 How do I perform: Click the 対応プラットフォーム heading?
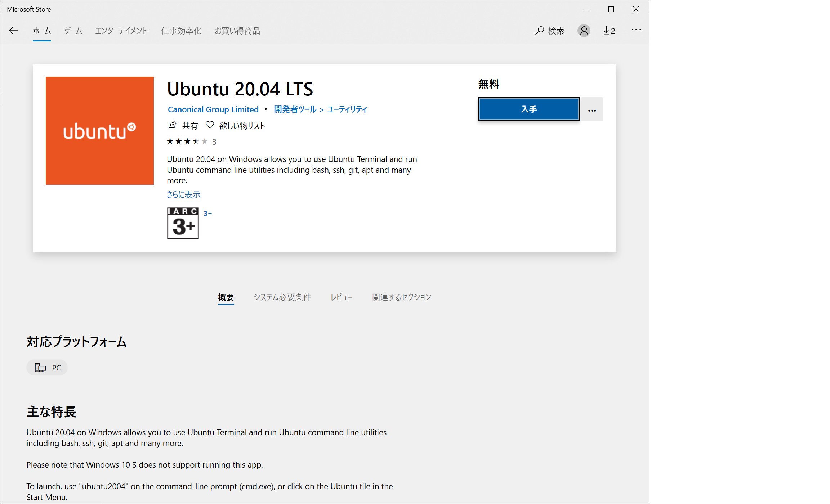pyautogui.click(x=77, y=342)
